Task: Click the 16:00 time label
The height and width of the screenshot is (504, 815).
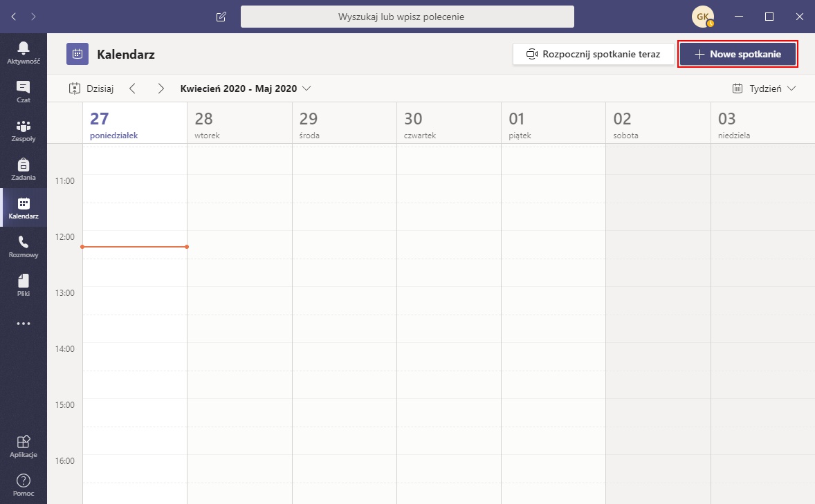Action: [x=65, y=461]
